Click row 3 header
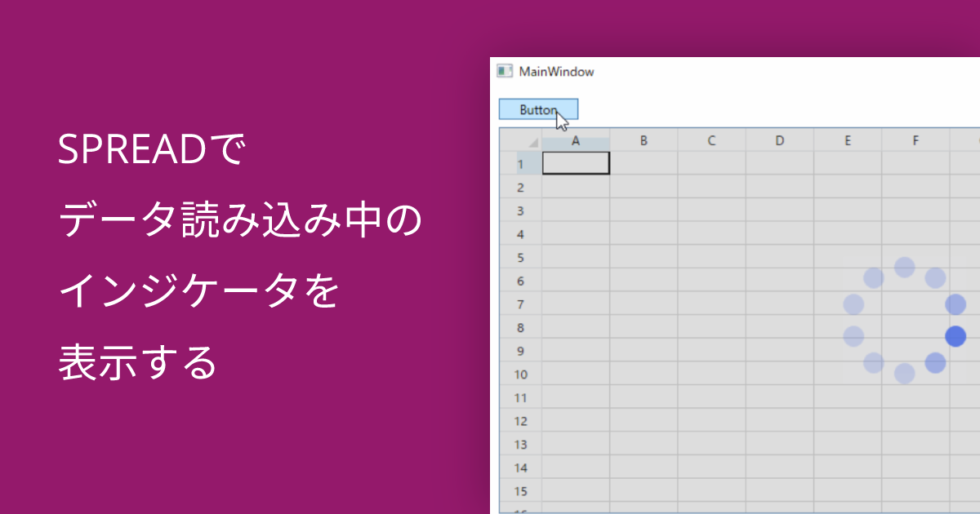The image size is (980, 514). 520,210
